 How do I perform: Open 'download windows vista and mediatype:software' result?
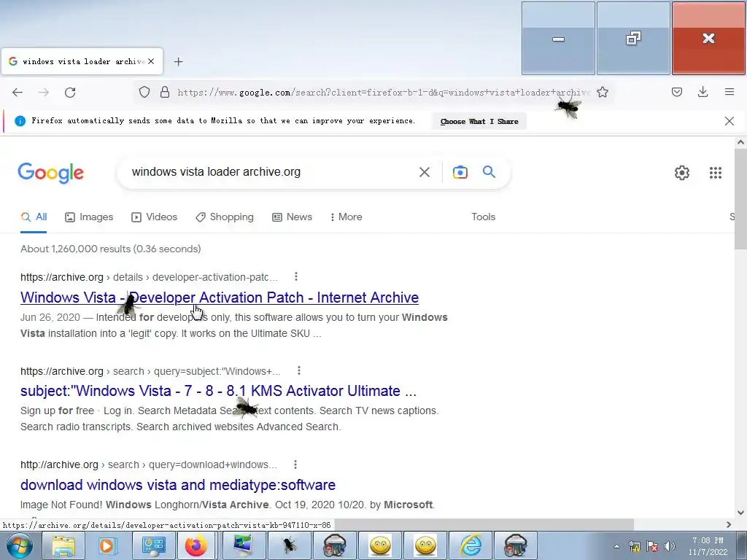(178, 485)
